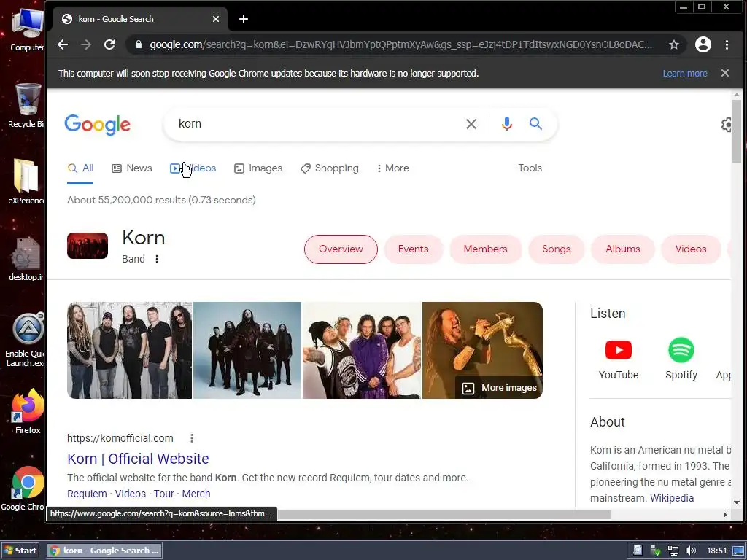Screen dimensions: 747x560
Task: Clear the search box text
Action: 471,124
